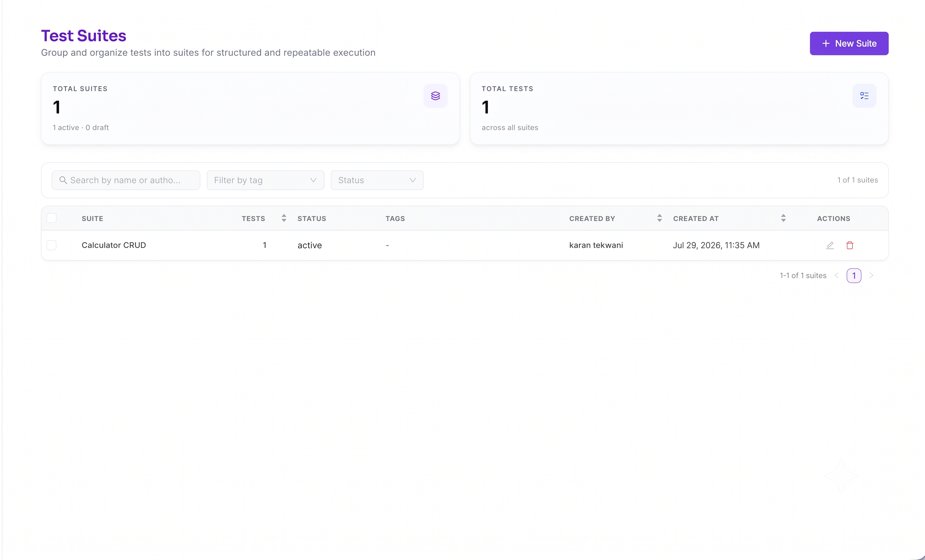Open the Calculator CRUD suite name

click(114, 245)
